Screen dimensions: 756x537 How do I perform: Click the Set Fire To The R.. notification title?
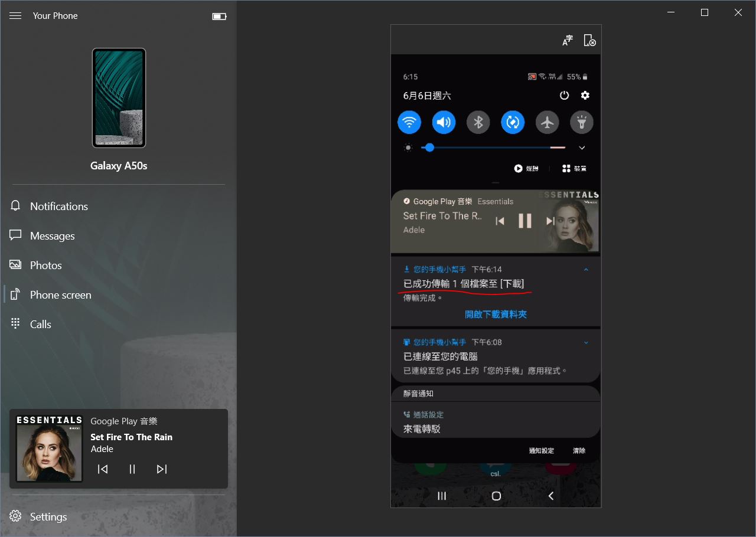pos(442,216)
